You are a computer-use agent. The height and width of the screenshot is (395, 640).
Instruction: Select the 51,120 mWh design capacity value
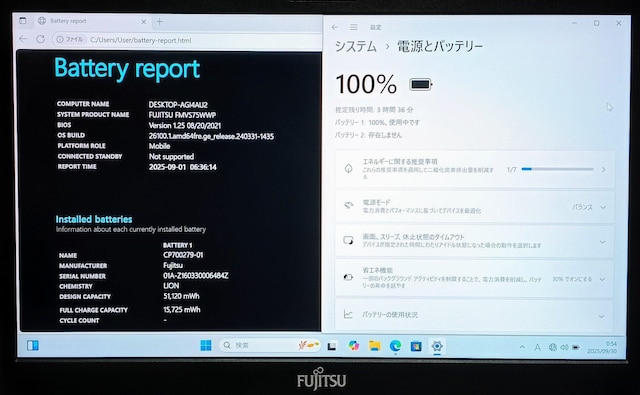coord(181,296)
